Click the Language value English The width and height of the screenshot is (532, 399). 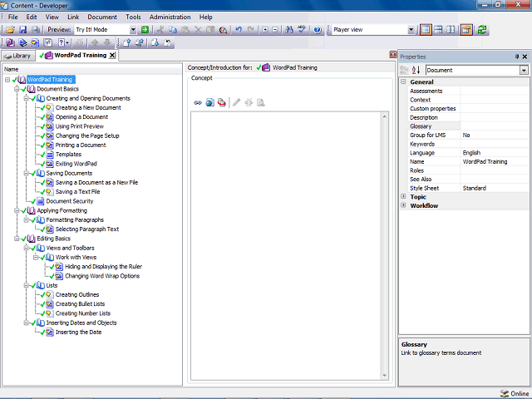pyautogui.click(x=471, y=153)
